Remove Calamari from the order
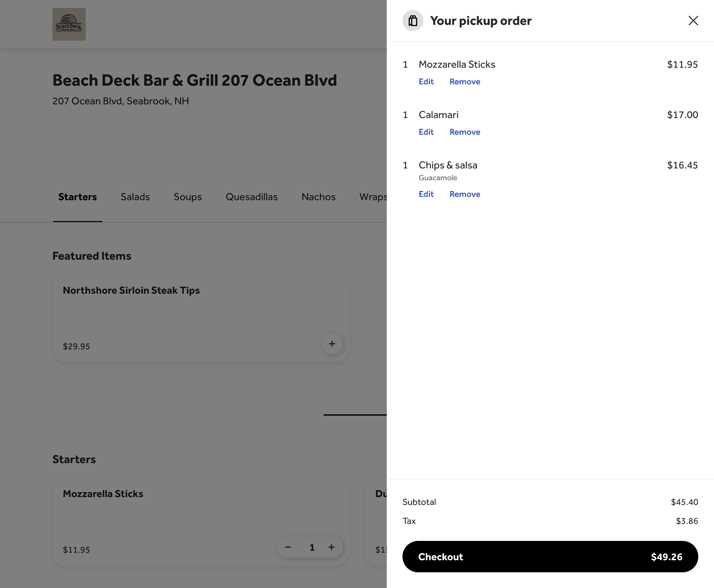 coord(465,132)
